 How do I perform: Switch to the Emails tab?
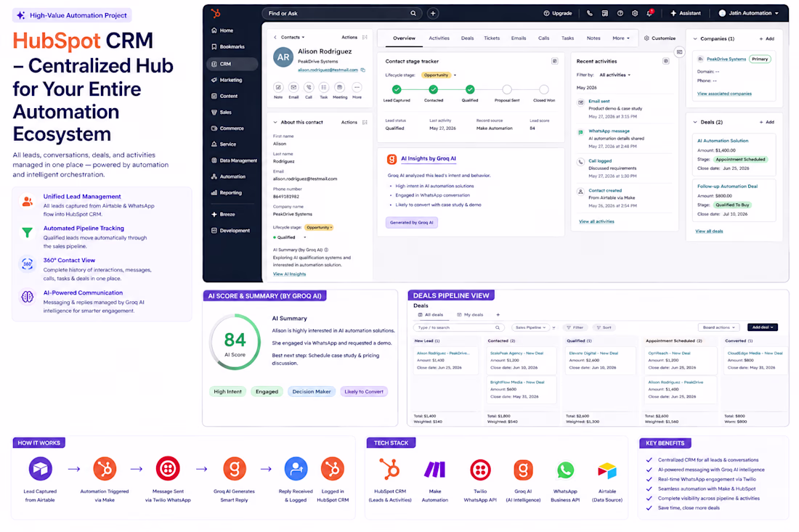pyautogui.click(x=518, y=38)
